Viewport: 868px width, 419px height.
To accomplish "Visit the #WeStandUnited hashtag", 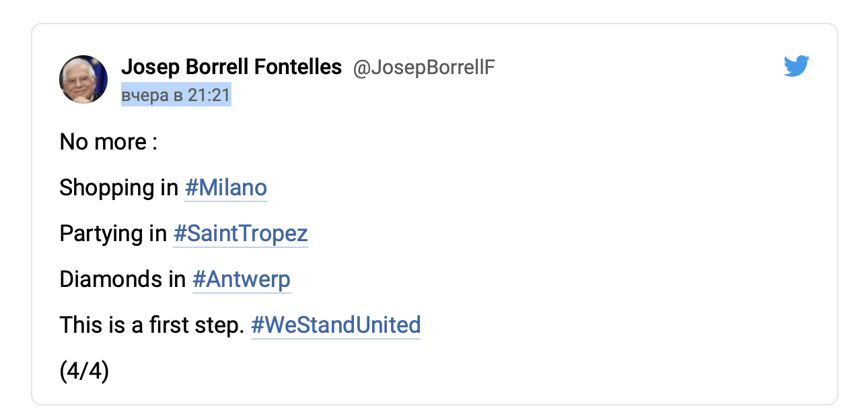I will (x=336, y=325).
